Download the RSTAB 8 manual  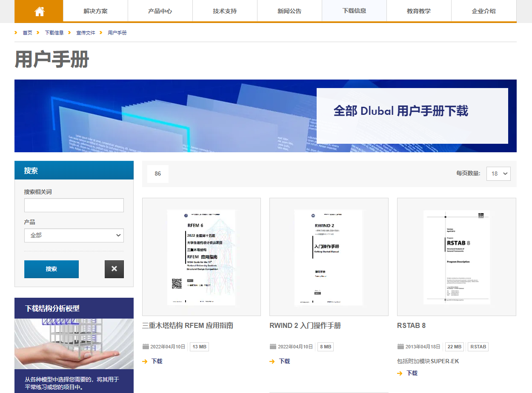[x=412, y=373]
